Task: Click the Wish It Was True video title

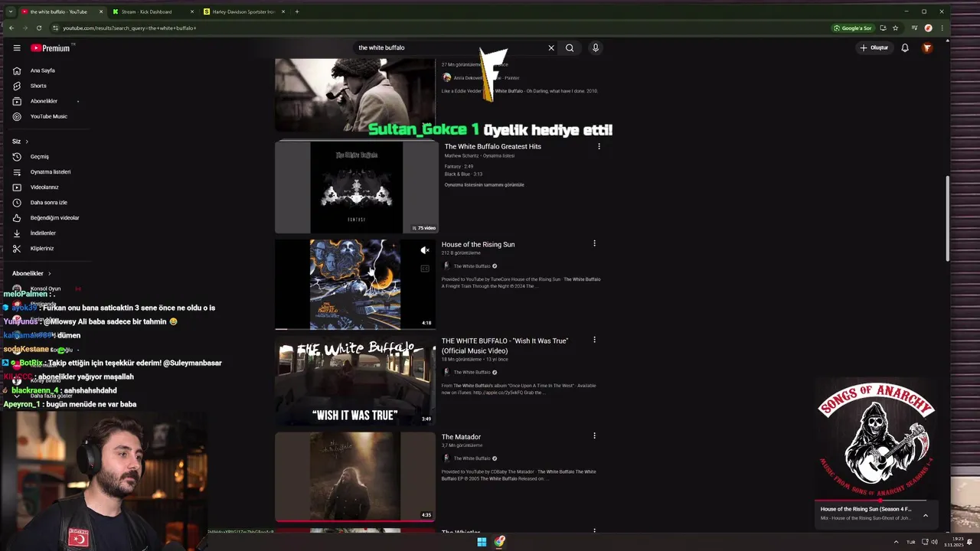Action: [x=505, y=345]
